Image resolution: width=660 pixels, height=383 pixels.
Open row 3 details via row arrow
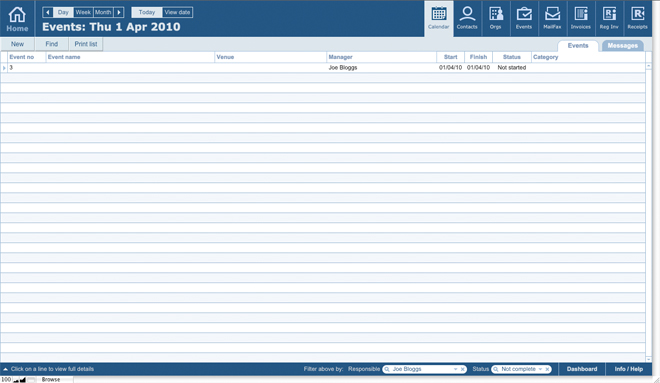point(4,68)
